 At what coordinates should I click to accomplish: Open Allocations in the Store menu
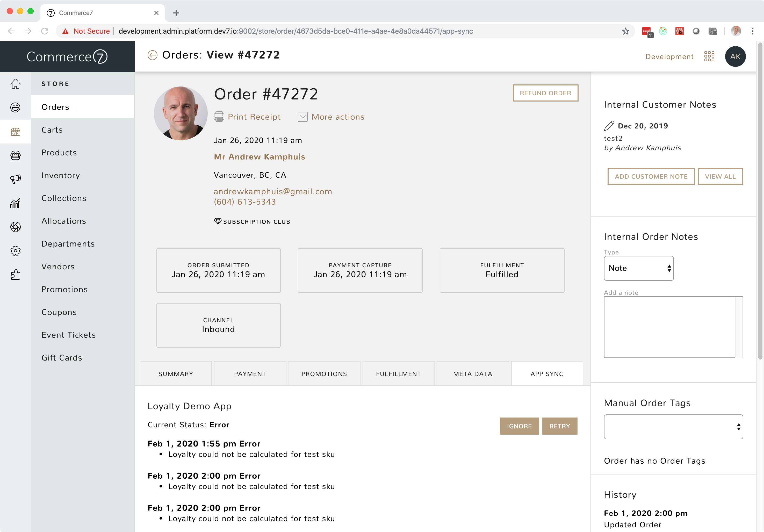(83, 221)
